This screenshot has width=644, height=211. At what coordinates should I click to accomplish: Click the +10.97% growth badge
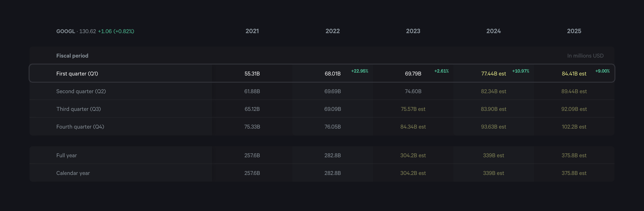(x=521, y=71)
